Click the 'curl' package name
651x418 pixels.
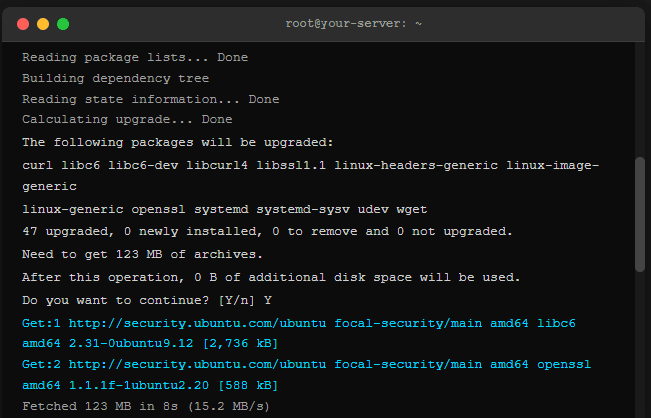pos(37,164)
